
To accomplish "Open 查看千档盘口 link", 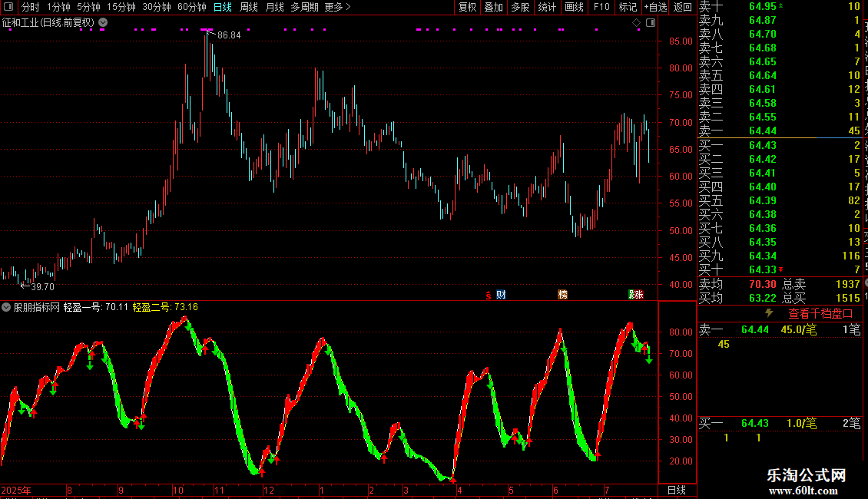I will pos(820,314).
